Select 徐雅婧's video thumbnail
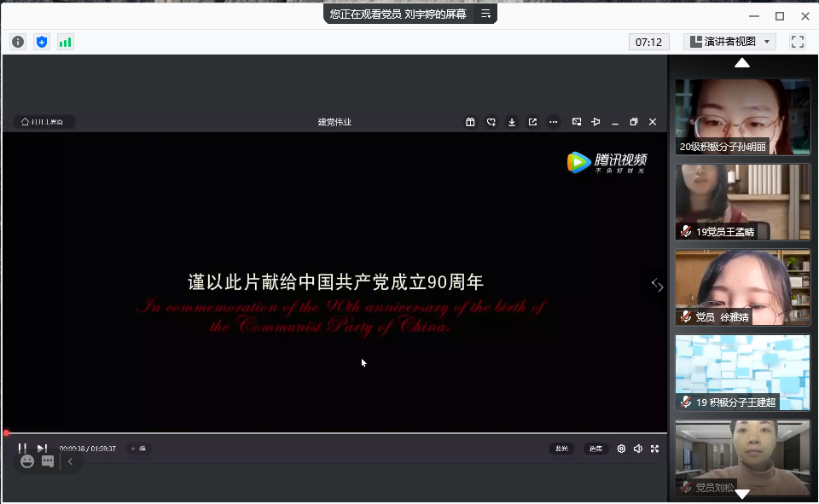Image resolution: width=819 pixels, height=504 pixels. 742,287
